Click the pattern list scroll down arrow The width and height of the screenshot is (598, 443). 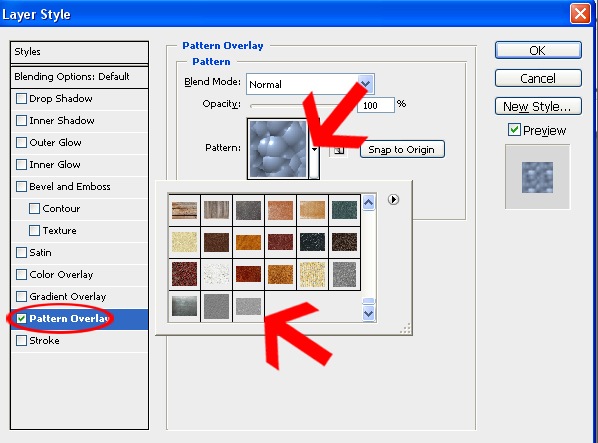[368, 314]
